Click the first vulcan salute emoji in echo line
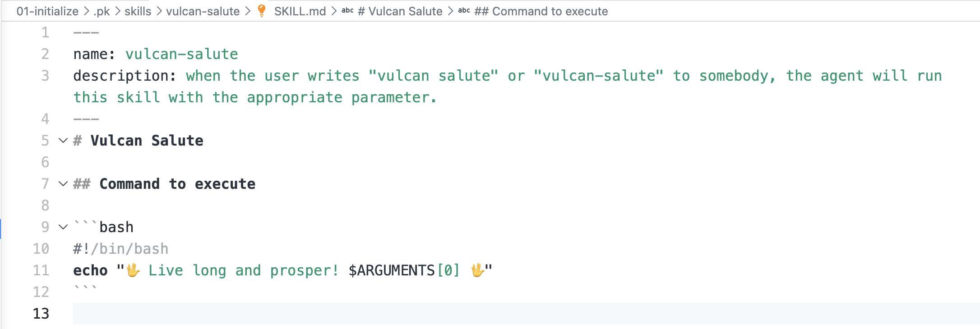Image resolution: width=980 pixels, height=329 pixels. click(x=133, y=270)
